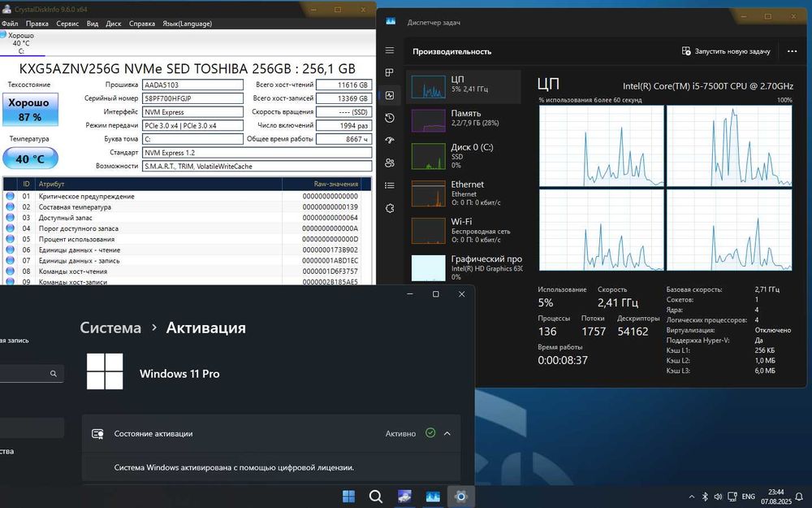This screenshot has width=812, height=508.
Task: Open the Сервис menu in CrystalDiskInfo
Action: click(67, 24)
